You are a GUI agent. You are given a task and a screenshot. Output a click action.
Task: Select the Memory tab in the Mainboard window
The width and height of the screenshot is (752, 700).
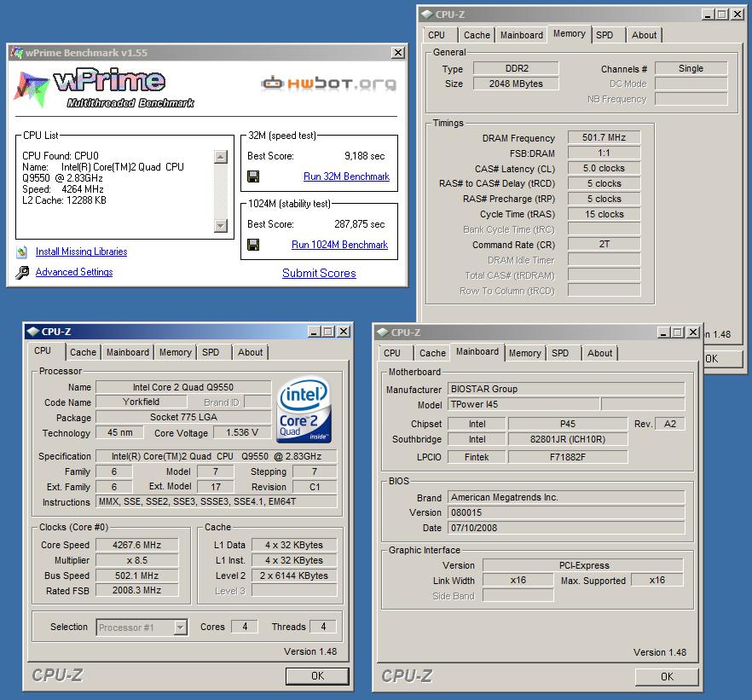click(524, 353)
